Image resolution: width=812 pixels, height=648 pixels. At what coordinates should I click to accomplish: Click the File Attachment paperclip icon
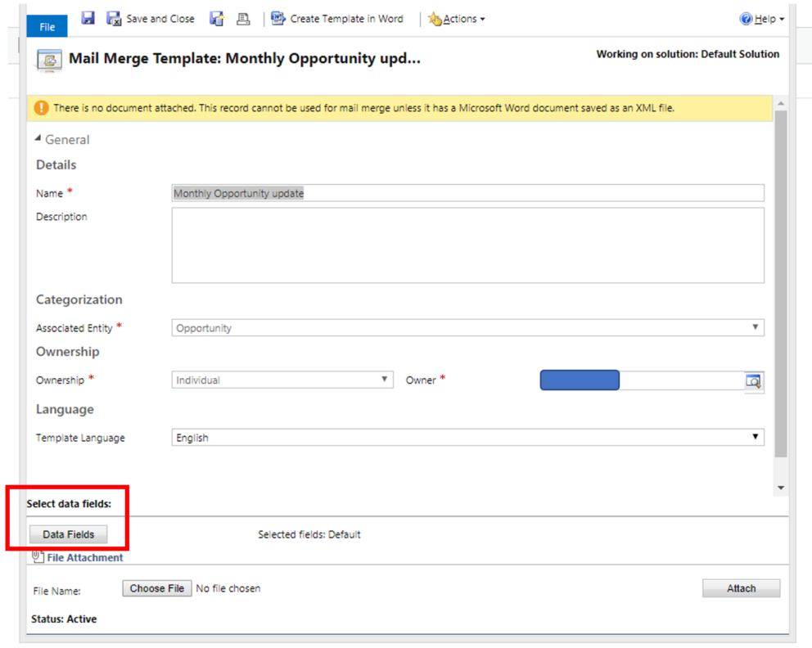(38, 556)
